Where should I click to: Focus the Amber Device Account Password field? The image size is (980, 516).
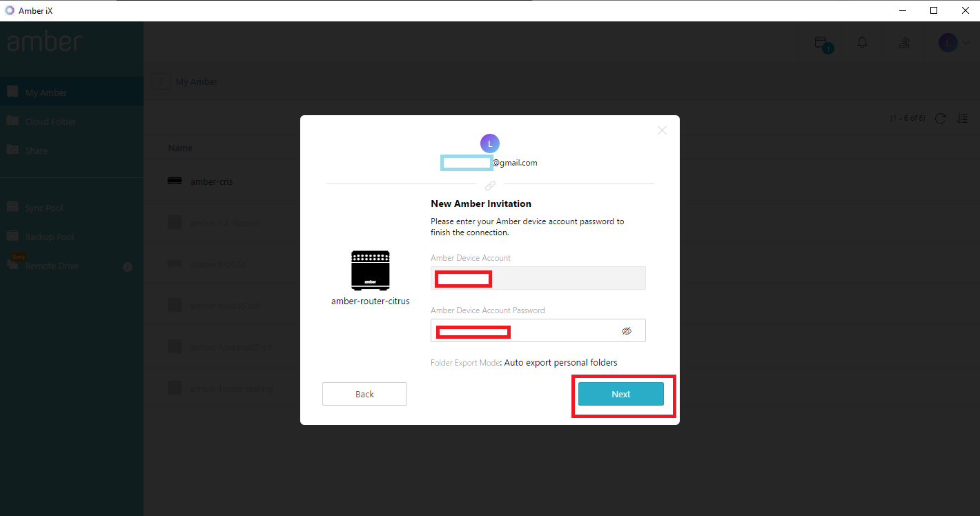coord(538,330)
